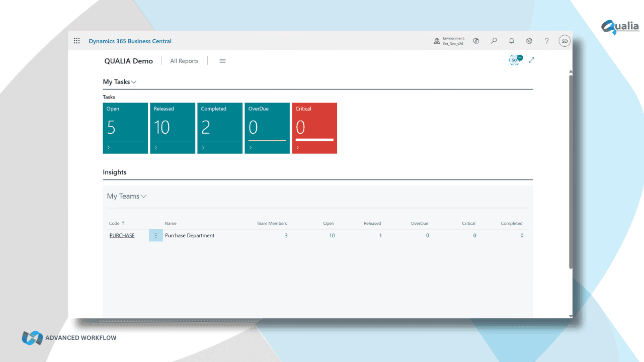This screenshot has height=362, width=644.
Task: Open the Released count 1 for PURCHASE
Action: [x=380, y=235]
